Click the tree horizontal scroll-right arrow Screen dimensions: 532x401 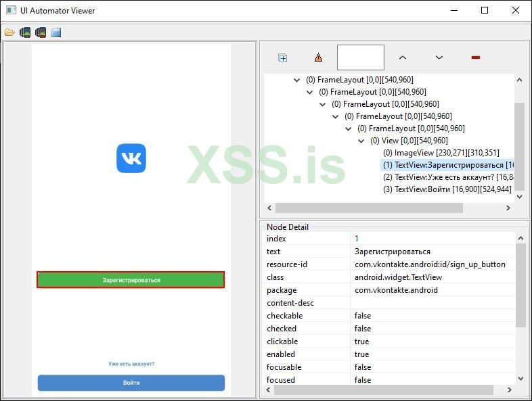(x=508, y=208)
